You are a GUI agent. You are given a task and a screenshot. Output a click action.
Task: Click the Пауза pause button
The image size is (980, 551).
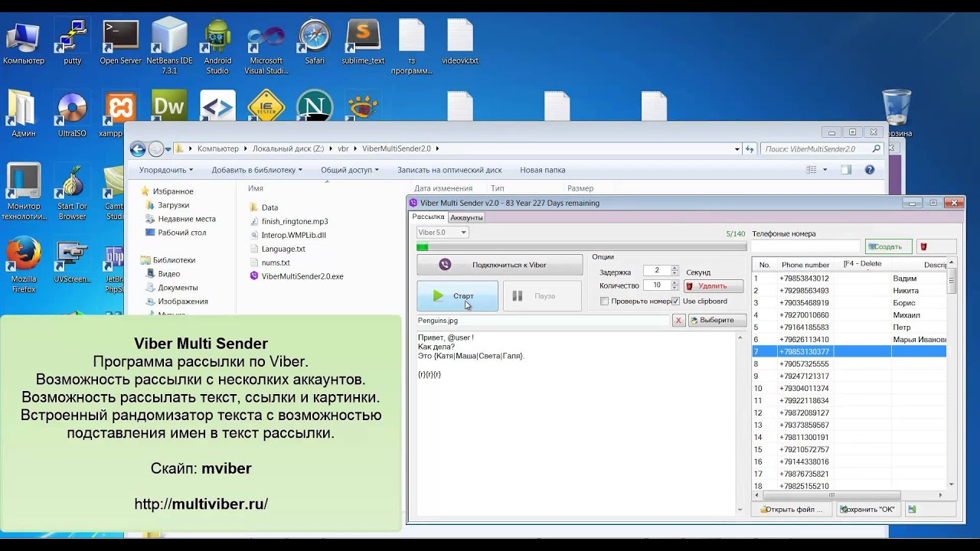click(x=542, y=296)
